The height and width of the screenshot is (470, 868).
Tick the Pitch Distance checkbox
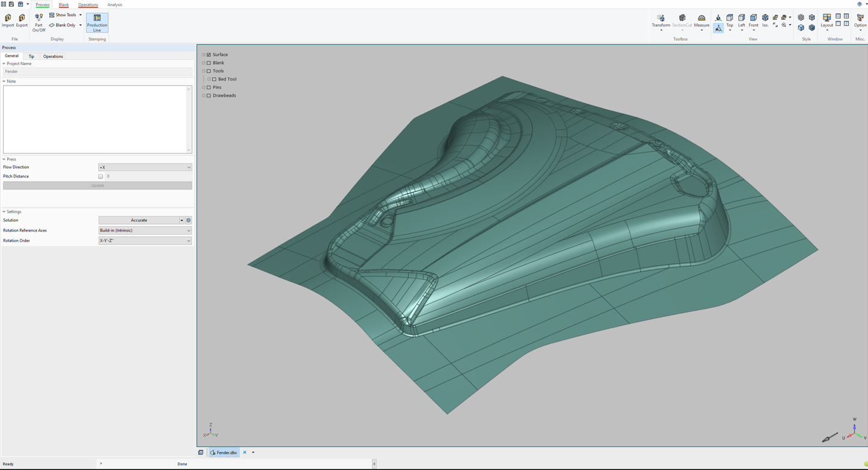[x=101, y=177]
